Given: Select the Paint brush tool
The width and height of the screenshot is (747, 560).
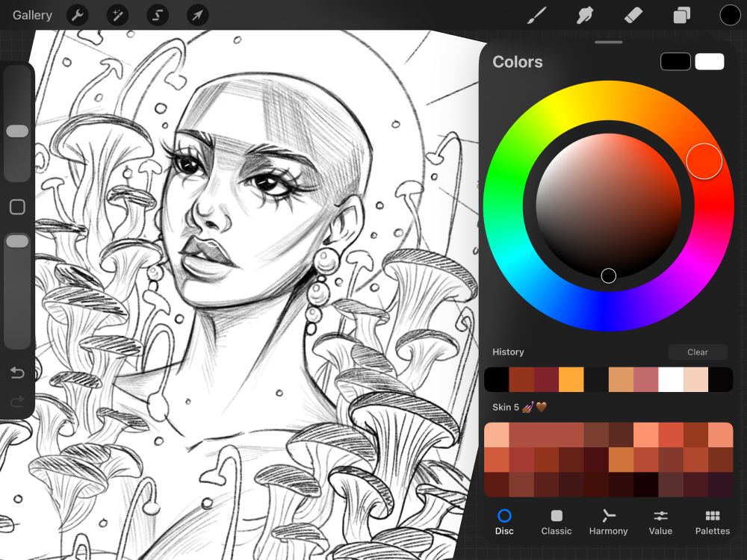Looking at the screenshot, I should tap(536, 15).
